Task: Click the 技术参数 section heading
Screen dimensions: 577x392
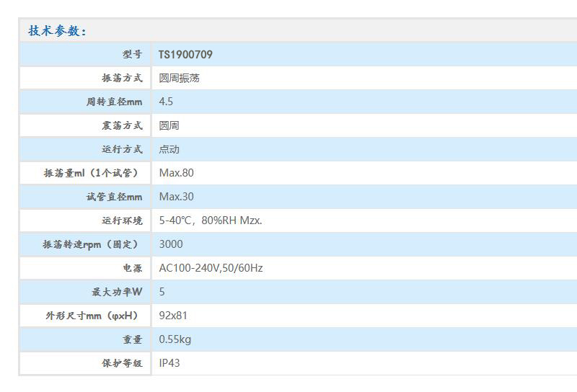Action: point(58,31)
